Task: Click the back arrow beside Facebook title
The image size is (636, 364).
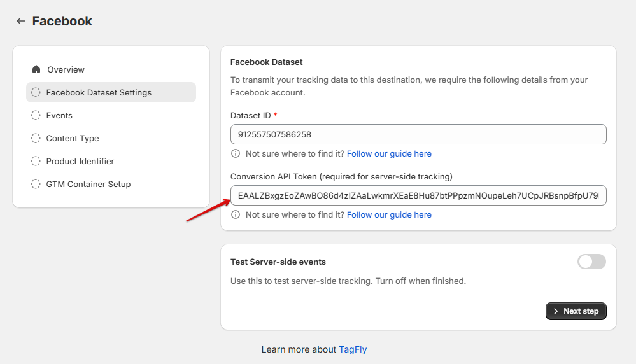Action: pos(21,21)
